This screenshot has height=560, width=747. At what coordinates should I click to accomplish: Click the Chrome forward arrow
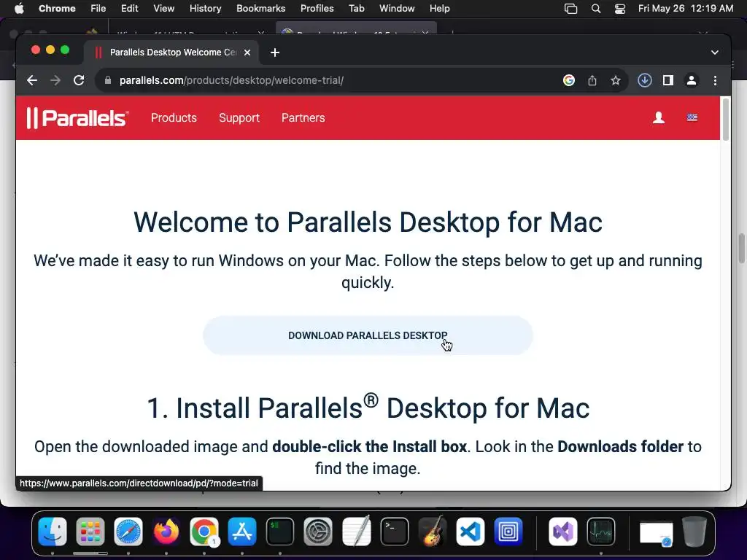pos(55,80)
